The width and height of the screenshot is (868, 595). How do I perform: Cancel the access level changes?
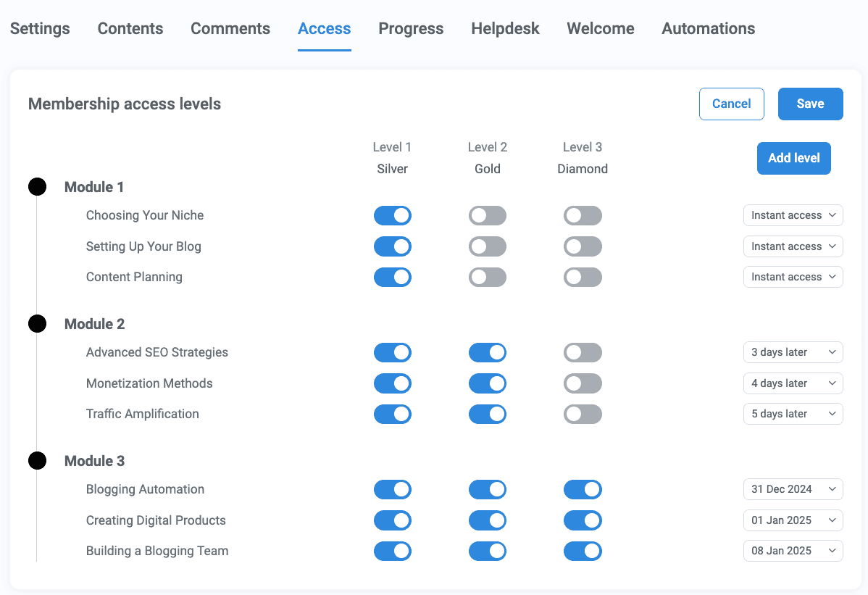tap(731, 104)
